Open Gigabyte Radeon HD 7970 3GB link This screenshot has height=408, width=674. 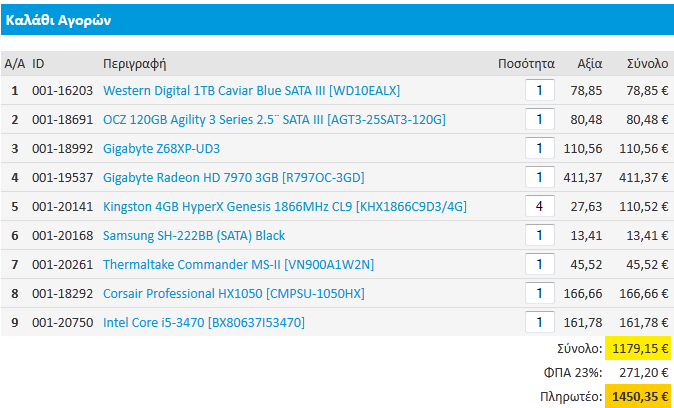(234, 178)
